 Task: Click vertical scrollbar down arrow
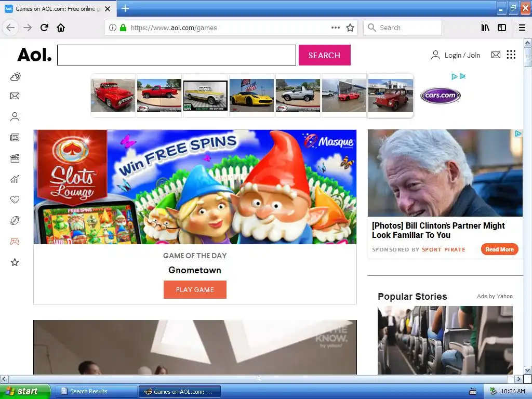pos(527,370)
